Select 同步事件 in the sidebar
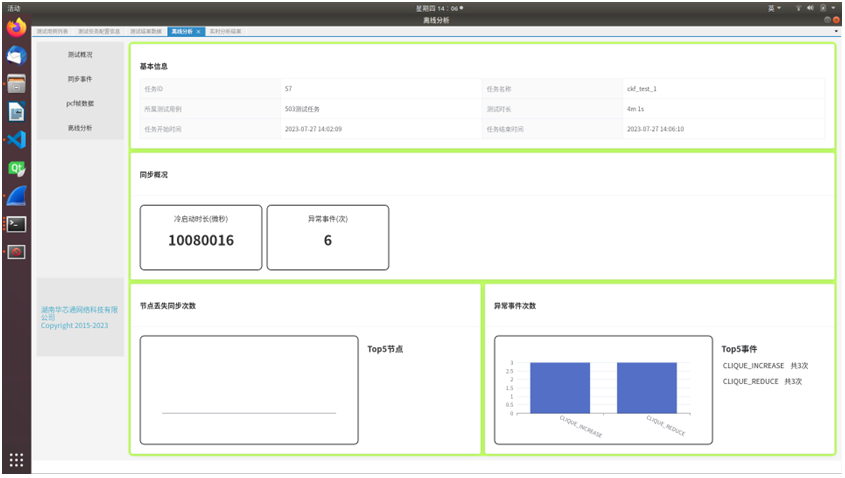Viewport: 845px width, 478px height. click(x=80, y=79)
